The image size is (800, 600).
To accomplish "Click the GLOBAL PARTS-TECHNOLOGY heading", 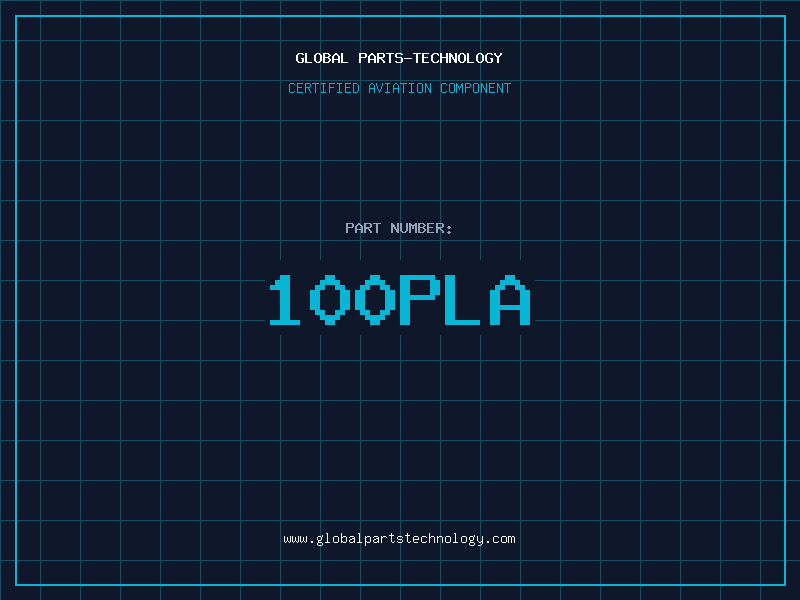I will 399,58.
